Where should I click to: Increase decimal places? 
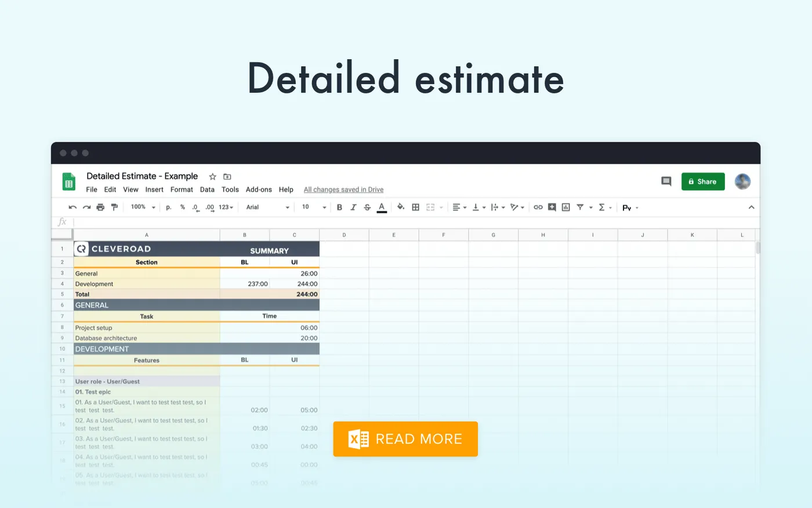click(x=210, y=207)
